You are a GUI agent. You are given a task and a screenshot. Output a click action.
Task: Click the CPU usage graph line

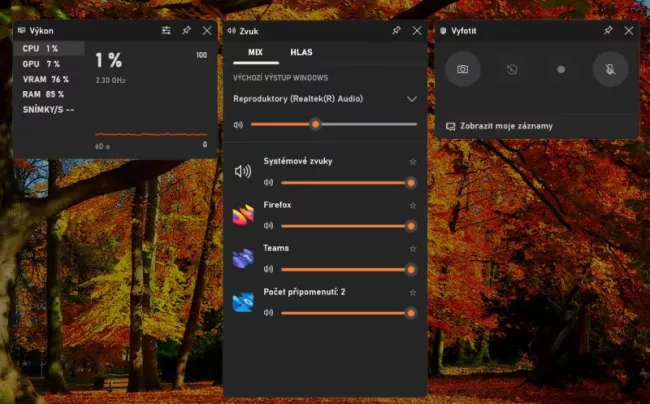pyautogui.click(x=151, y=134)
